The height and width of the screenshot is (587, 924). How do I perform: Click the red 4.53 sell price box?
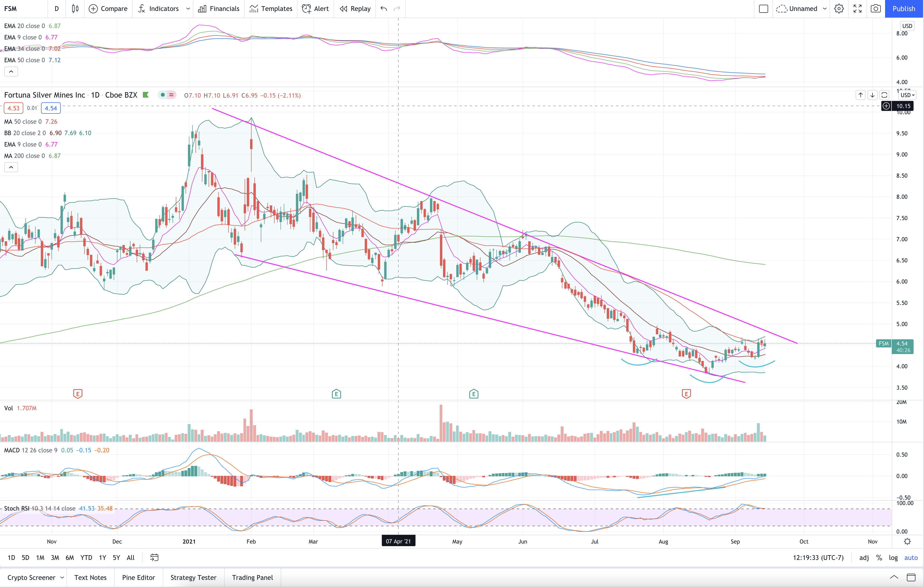(14, 108)
